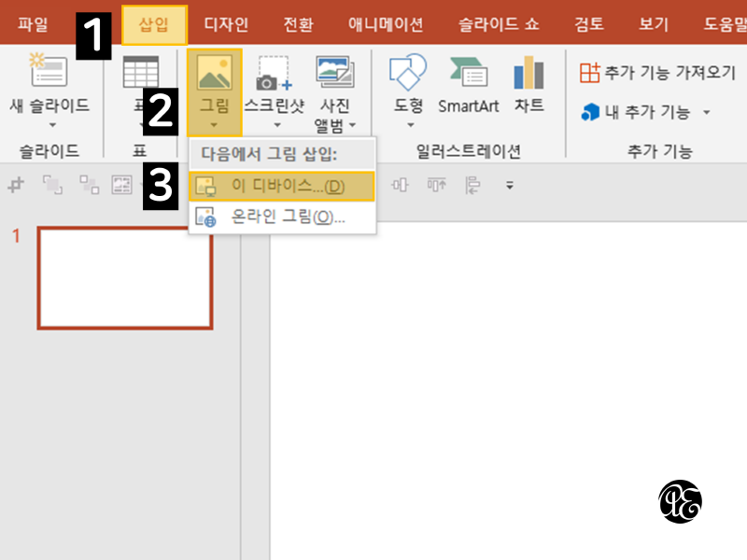Click 내 추가 기능 button
The height and width of the screenshot is (560, 747).
point(636,112)
